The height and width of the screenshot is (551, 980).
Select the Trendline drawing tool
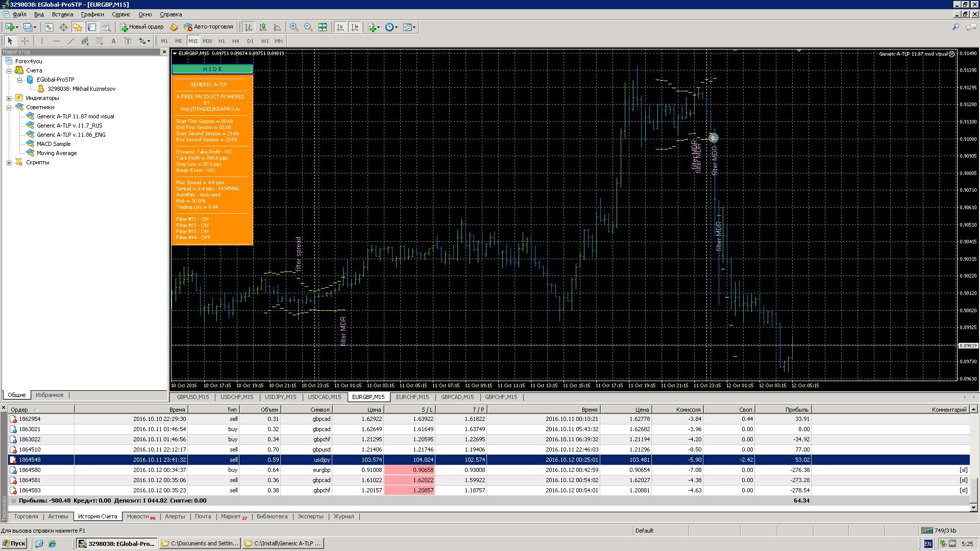tap(70, 41)
